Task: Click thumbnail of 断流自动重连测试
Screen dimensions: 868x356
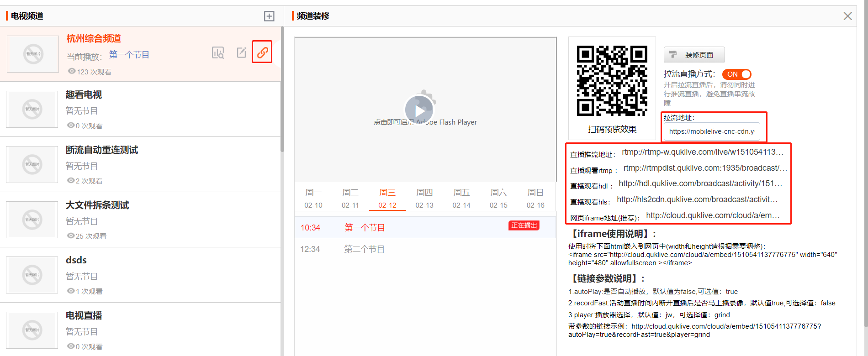Action: [32, 164]
